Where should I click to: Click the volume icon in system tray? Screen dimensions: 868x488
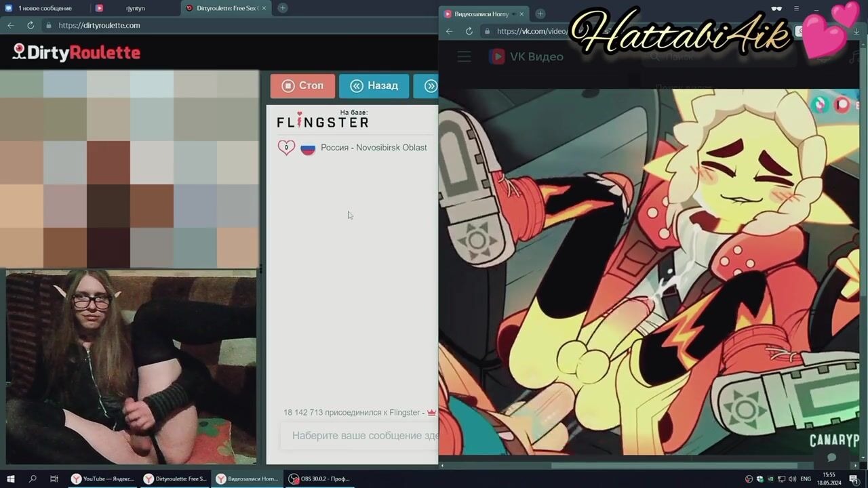coord(791,479)
